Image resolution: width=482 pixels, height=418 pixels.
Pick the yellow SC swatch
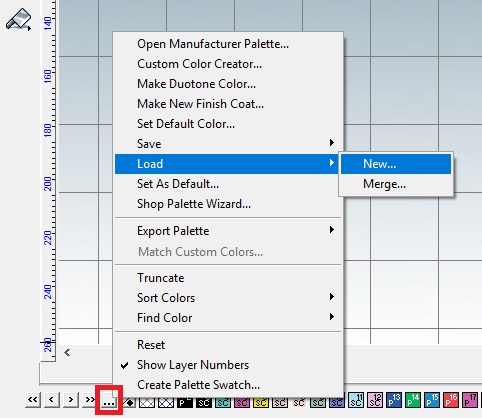261,403
